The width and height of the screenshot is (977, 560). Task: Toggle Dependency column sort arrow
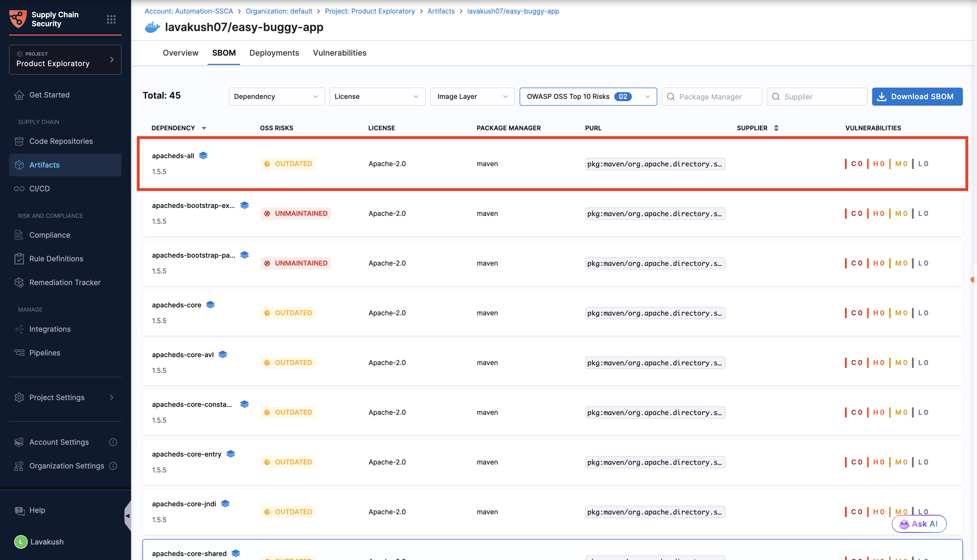[204, 128]
